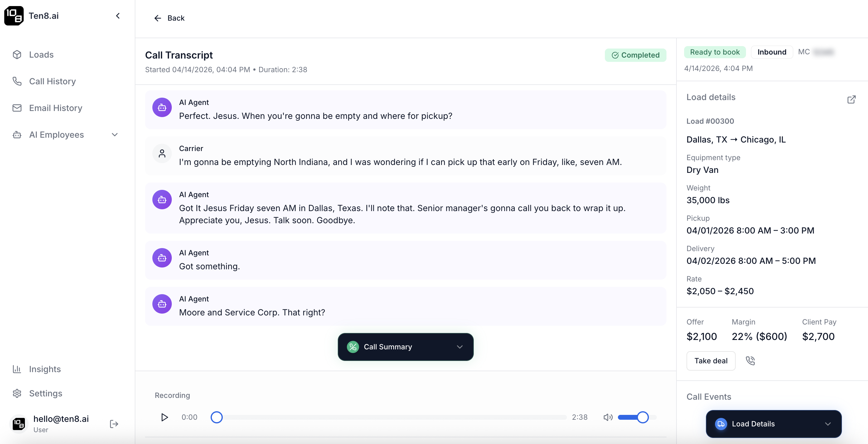Open the Insights page
Image resolution: width=868 pixels, height=444 pixels.
pyautogui.click(x=45, y=369)
